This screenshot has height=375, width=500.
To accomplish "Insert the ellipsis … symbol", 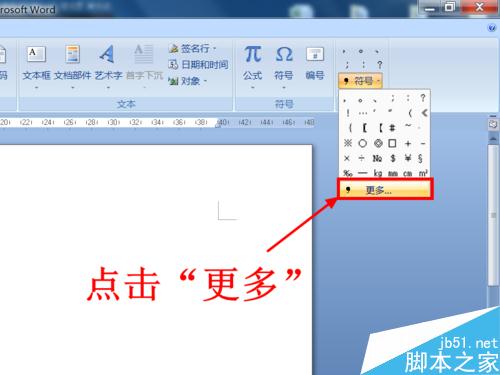I will coord(363,113).
